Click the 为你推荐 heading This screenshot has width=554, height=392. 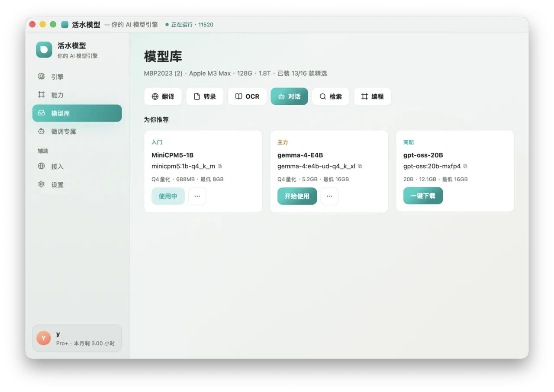pyautogui.click(x=156, y=119)
